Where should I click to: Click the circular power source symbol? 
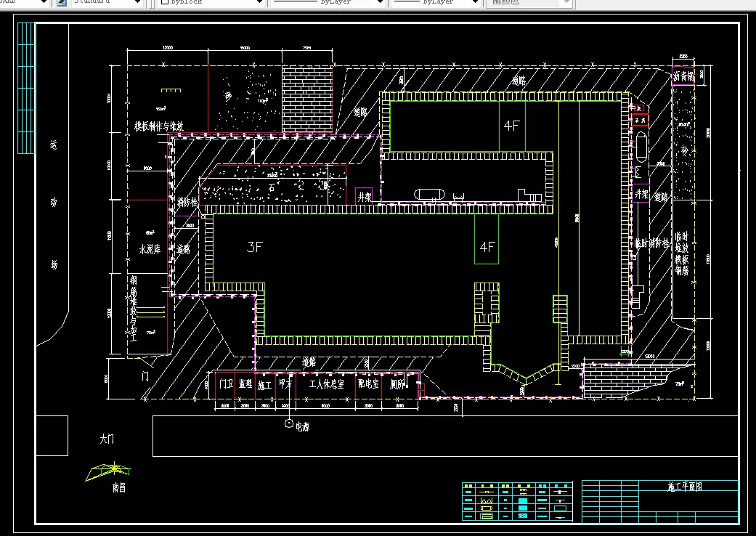tap(289, 423)
